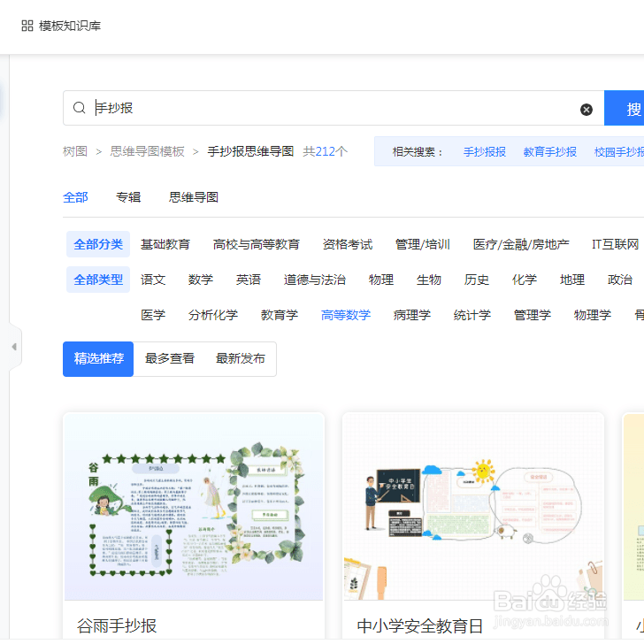The width and height of the screenshot is (644, 644).
Task: Filter by 地理 subject
Action: click(572, 280)
